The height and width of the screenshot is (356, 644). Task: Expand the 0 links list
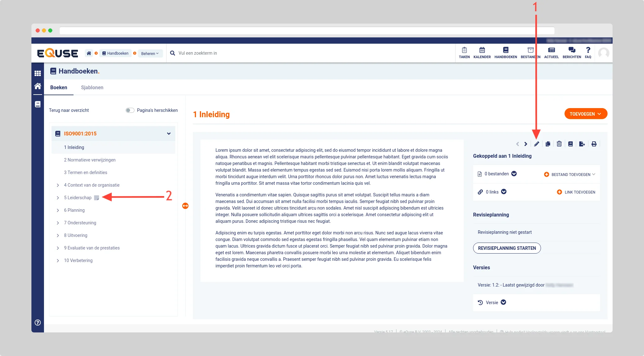pyautogui.click(x=504, y=192)
